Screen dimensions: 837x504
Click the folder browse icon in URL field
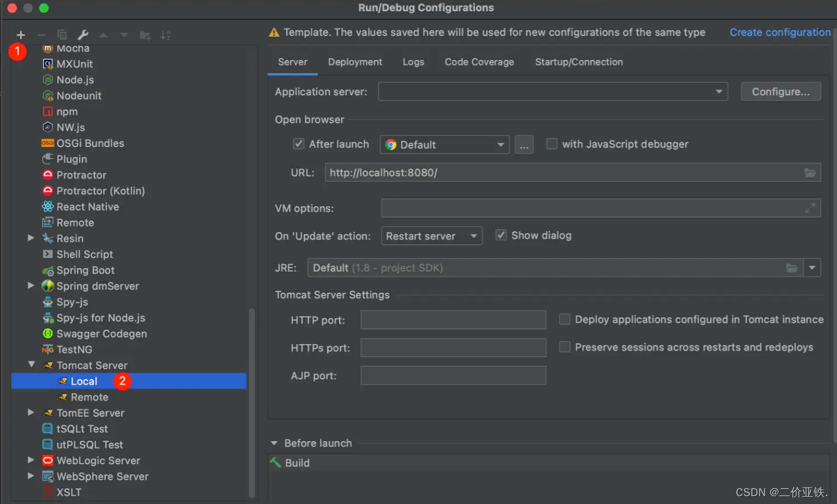click(x=810, y=172)
